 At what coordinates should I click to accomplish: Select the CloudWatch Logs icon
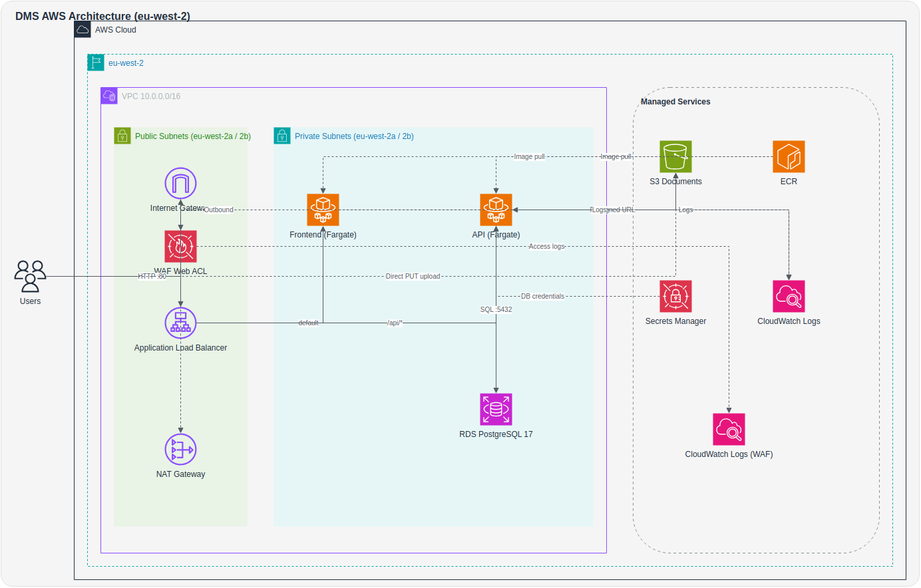coord(789,296)
